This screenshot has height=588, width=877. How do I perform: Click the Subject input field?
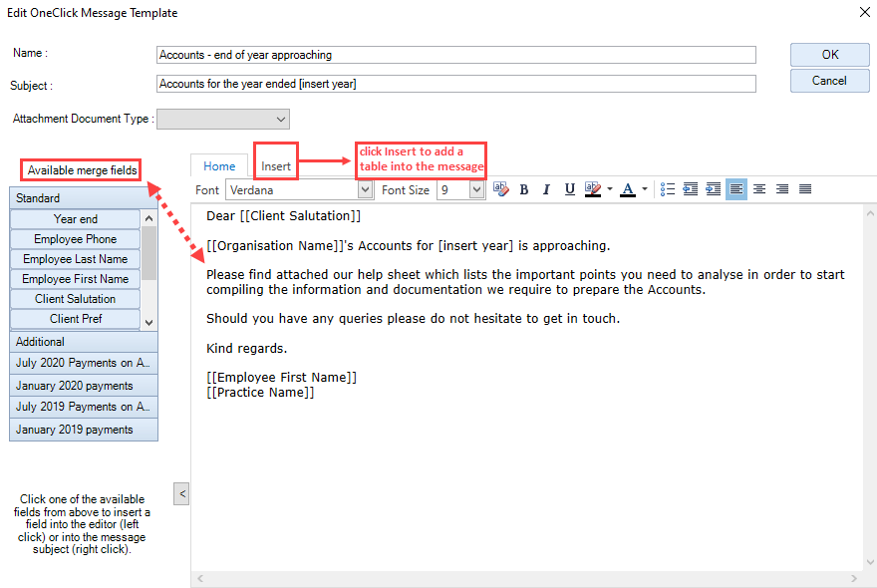point(455,84)
